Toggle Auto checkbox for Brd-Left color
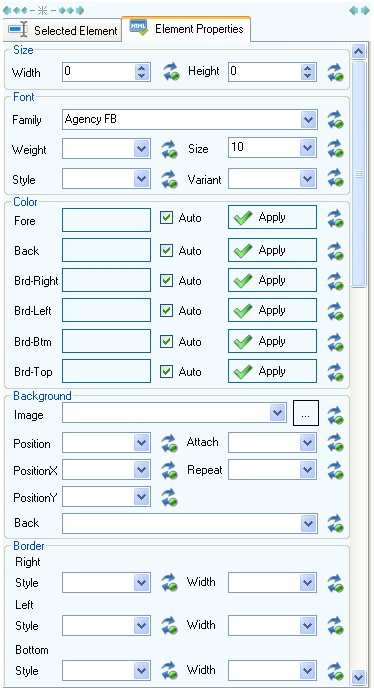The height and width of the screenshot is (688, 374). click(166, 311)
